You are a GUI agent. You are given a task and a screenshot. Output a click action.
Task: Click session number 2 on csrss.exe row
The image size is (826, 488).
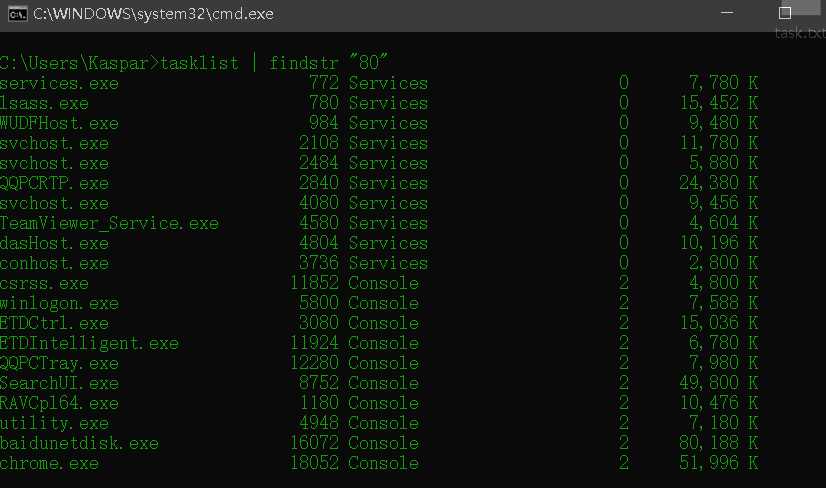624,284
